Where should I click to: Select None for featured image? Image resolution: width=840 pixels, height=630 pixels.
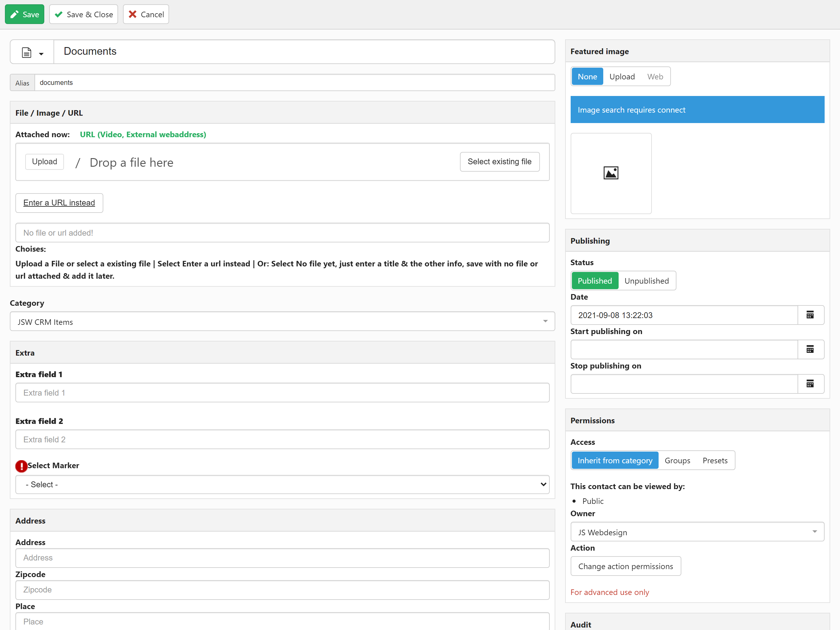click(x=587, y=77)
